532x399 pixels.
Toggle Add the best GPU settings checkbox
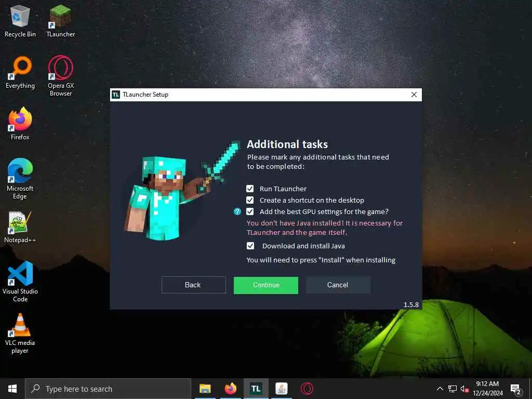[250, 212]
